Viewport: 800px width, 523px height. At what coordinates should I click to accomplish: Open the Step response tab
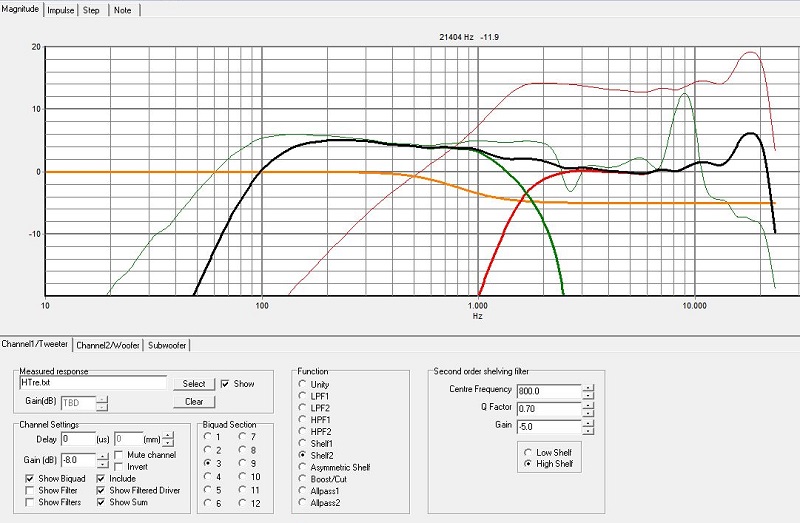point(93,9)
